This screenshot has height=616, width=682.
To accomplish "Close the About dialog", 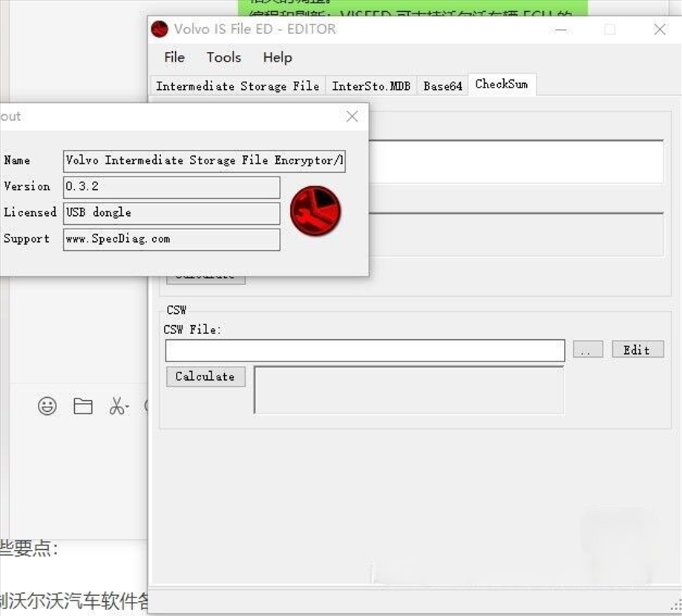I will click(x=352, y=117).
